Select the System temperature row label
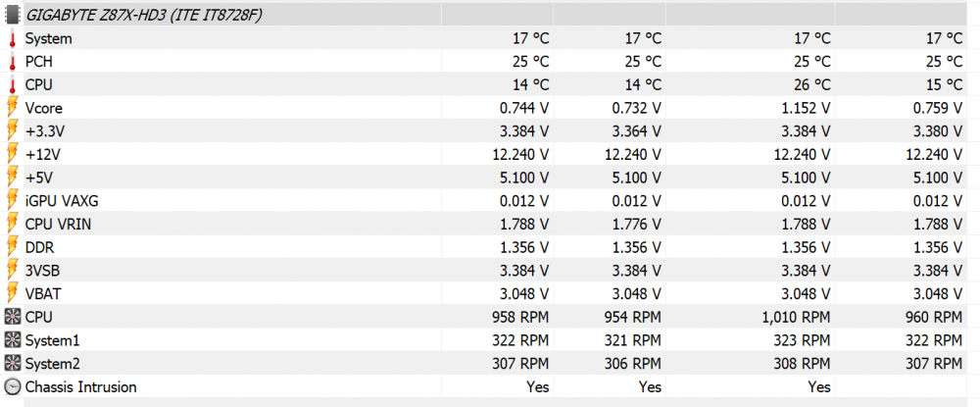The width and height of the screenshot is (980, 407). coord(48,39)
